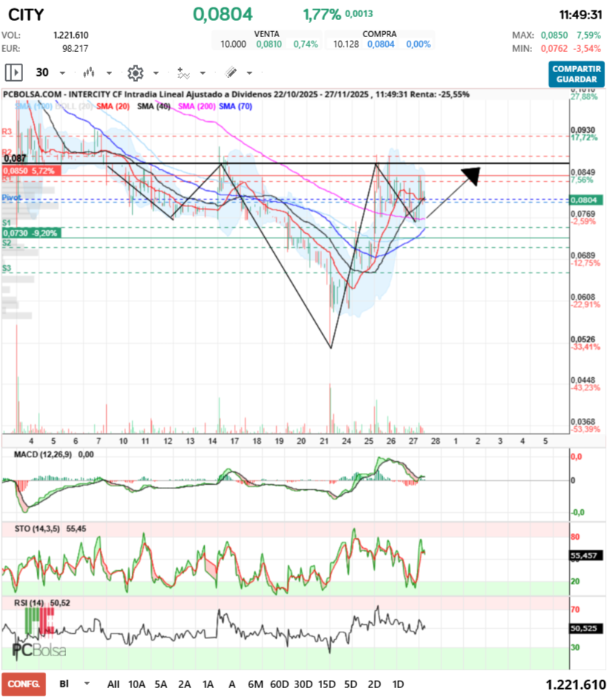Viewport: 616px width, 700px height.
Task: Toggle the SMA (100) legend label
Action: pos(33,106)
